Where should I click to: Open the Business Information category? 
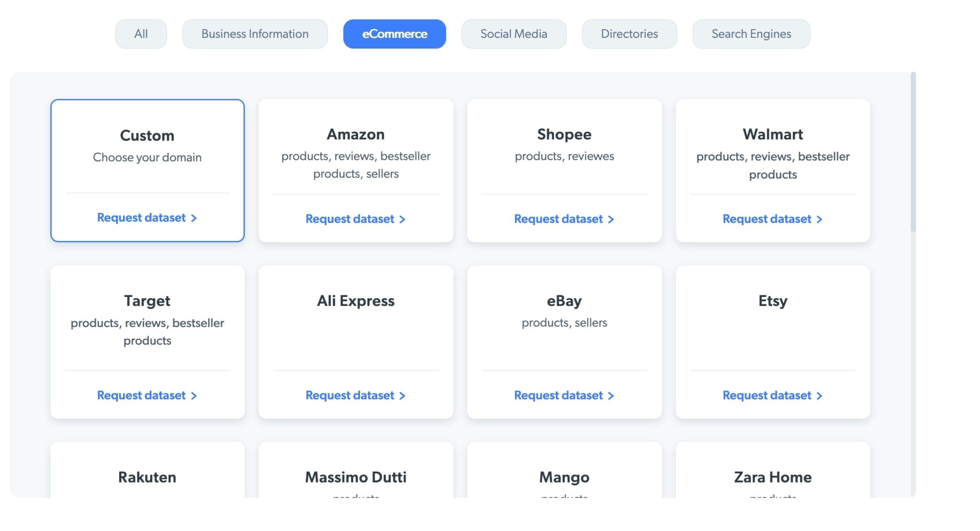click(255, 34)
